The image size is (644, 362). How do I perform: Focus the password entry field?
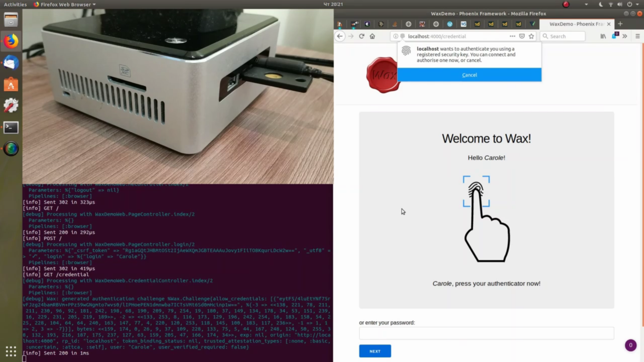click(x=486, y=334)
